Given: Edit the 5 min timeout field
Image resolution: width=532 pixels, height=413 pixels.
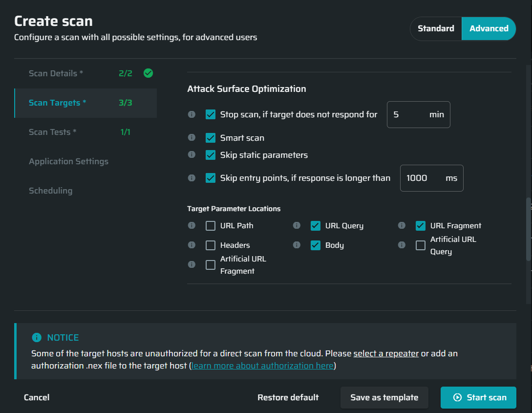Looking at the screenshot, I should click(x=418, y=115).
